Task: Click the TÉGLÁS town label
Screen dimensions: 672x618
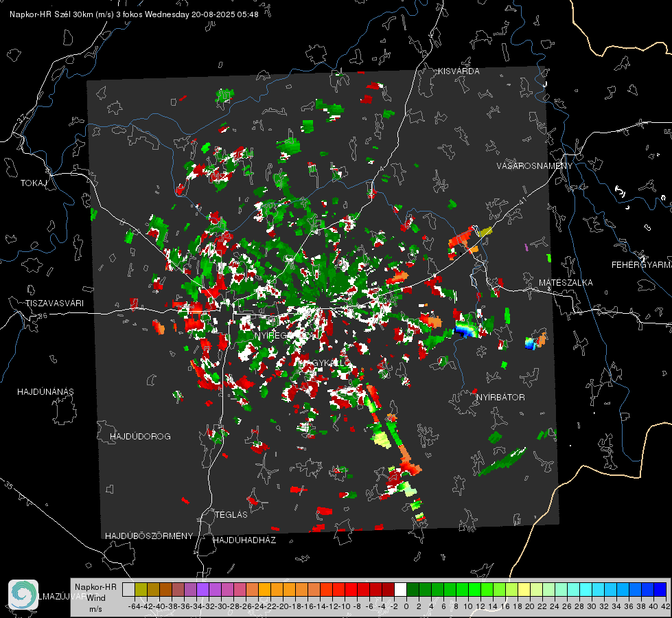Action: [x=231, y=515]
